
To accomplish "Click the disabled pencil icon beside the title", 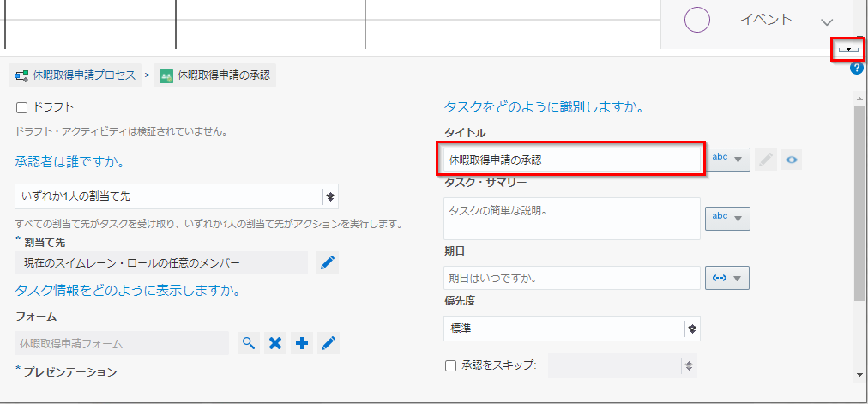I will click(766, 160).
